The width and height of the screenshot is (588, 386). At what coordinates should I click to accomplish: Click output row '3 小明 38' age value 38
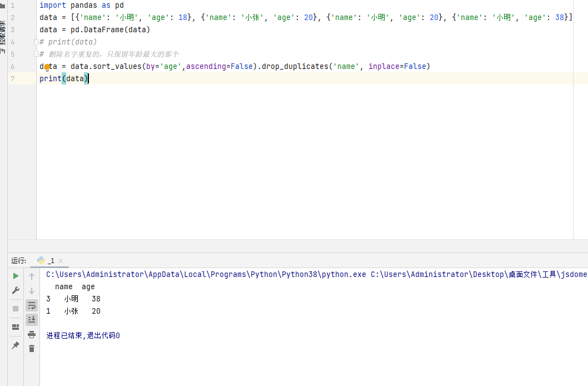(x=96, y=299)
